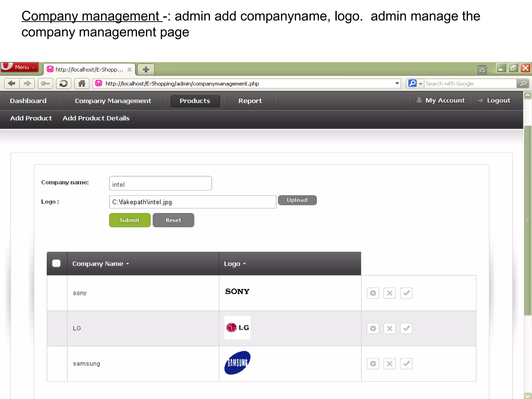This screenshot has height=399, width=532.
Task: Click the green Submit button
Action: (130, 220)
